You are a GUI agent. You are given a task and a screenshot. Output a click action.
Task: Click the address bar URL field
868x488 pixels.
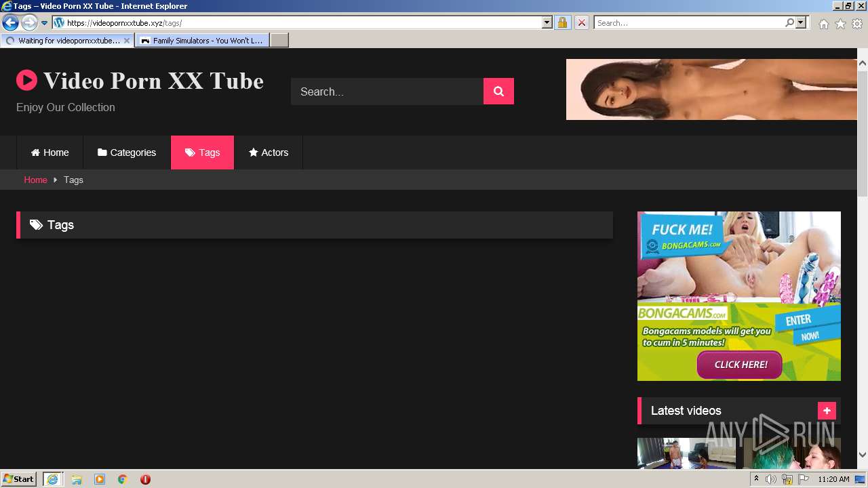(304, 23)
